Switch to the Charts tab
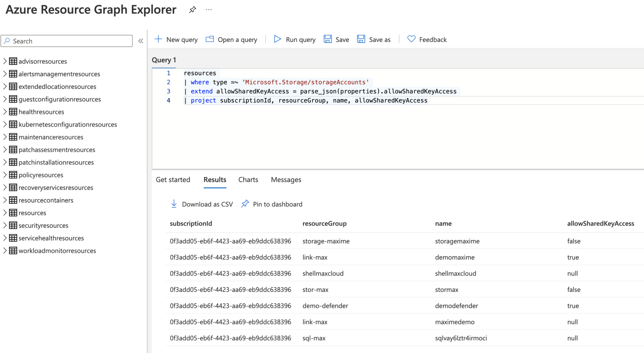Viewport: 644px width, 353px height. [248, 179]
